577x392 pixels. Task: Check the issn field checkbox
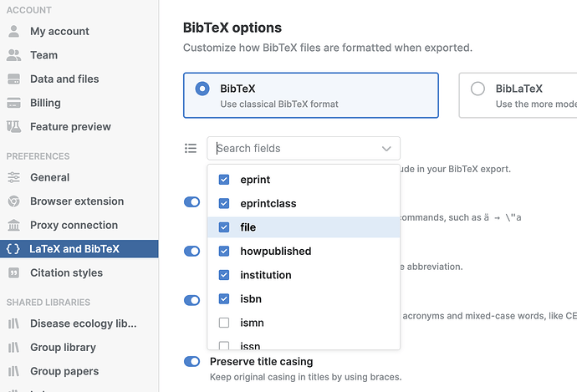click(224, 346)
